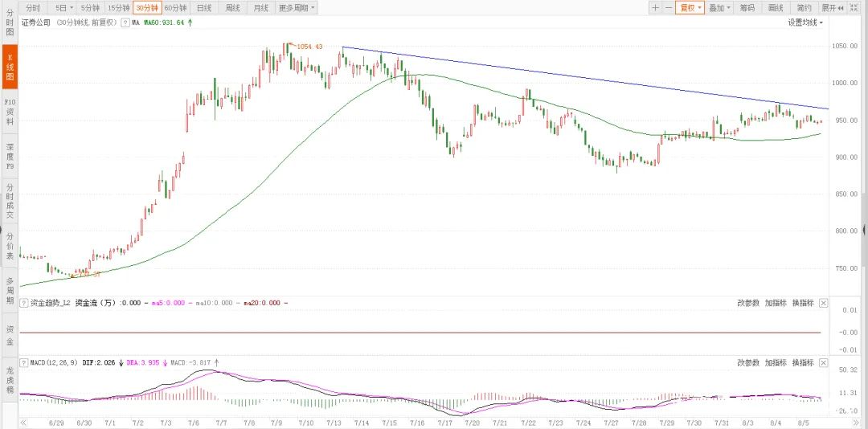Image resolution: width=868 pixels, height=429 pixels.
Task: Open the 更多周期 dropdown
Action: (297, 8)
